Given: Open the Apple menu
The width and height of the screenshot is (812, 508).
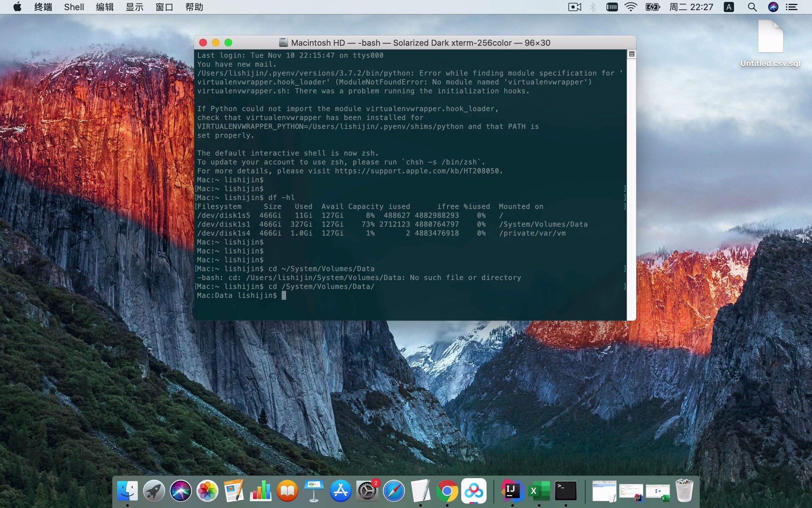Looking at the screenshot, I should tap(17, 7).
